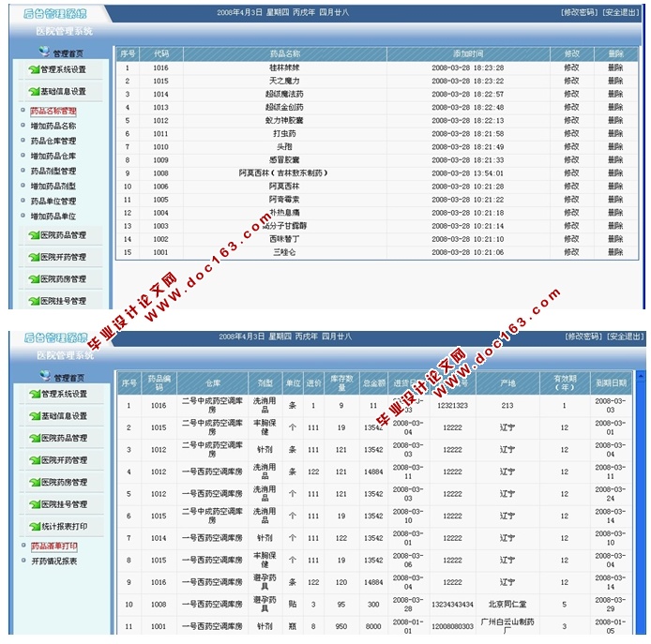Click the green folder icon beside 医院开药管理 in the inventory report window
Viewport: 651px width, 644px height.
35,460
